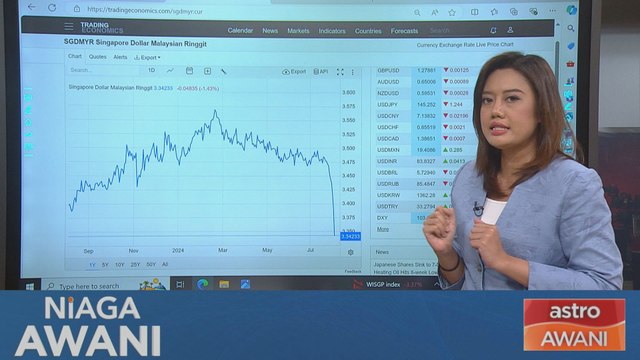This screenshot has width=640, height=360.
Task: Click the More link under currency list
Action: (382, 229)
